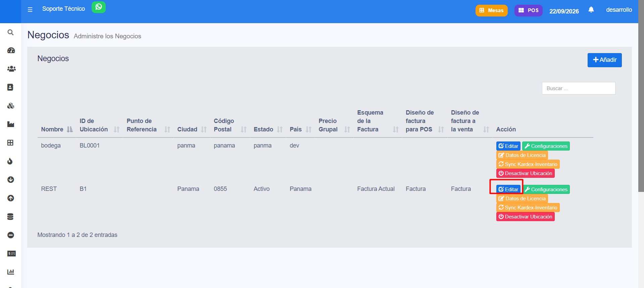Open Datos de Licencia for REST
The image size is (644, 288).
[x=522, y=198]
